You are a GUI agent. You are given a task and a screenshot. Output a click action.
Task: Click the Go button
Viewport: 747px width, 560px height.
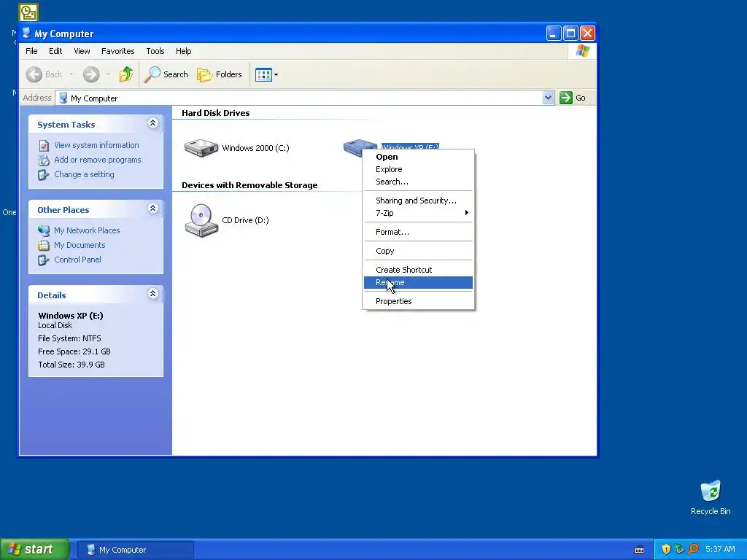573,98
